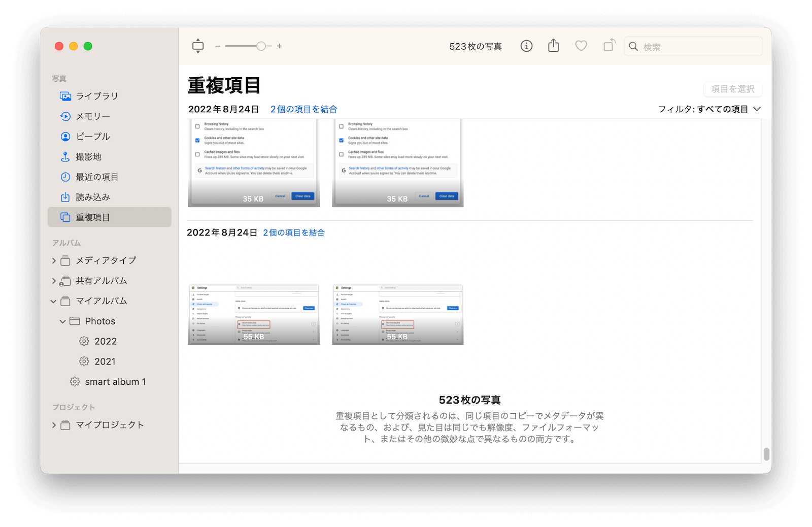Image resolution: width=812 pixels, height=527 pixels.
Task: Click the 共有アルバム shared album icon
Action: pos(65,281)
